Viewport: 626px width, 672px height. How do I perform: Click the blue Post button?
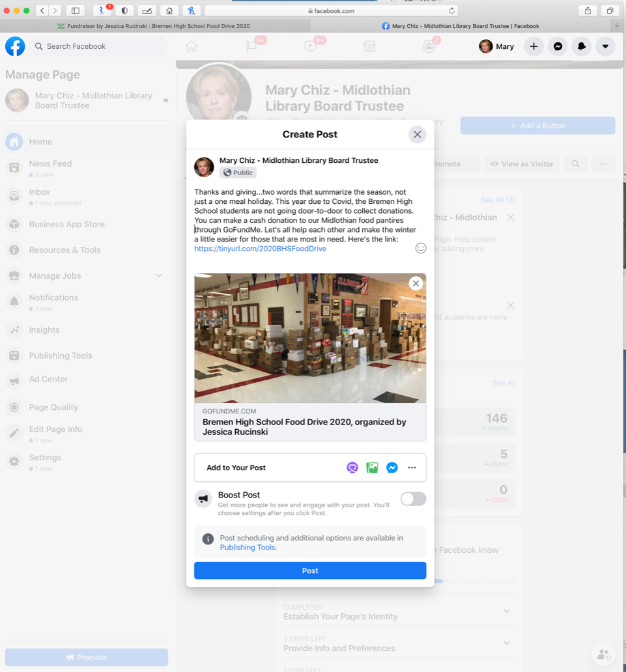(x=310, y=570)
